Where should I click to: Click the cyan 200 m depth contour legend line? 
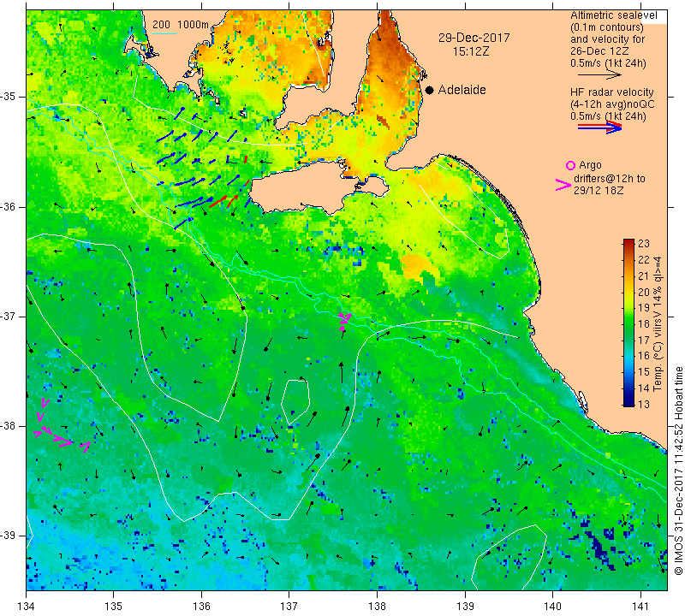tap(164, 33)
